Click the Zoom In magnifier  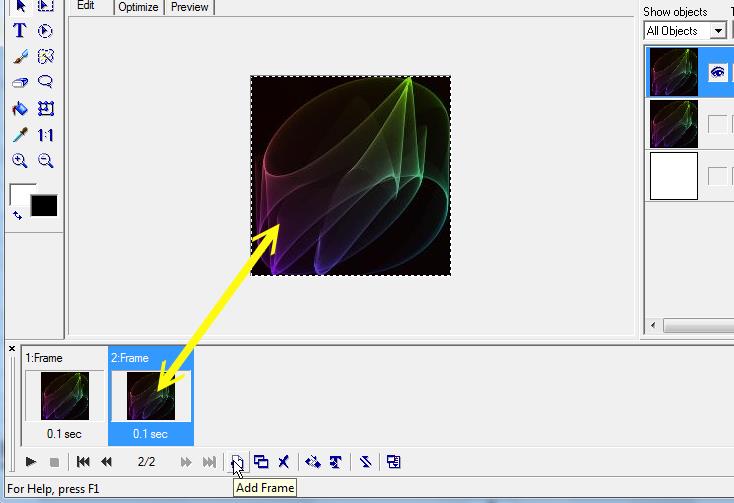(x=19, y=161)
